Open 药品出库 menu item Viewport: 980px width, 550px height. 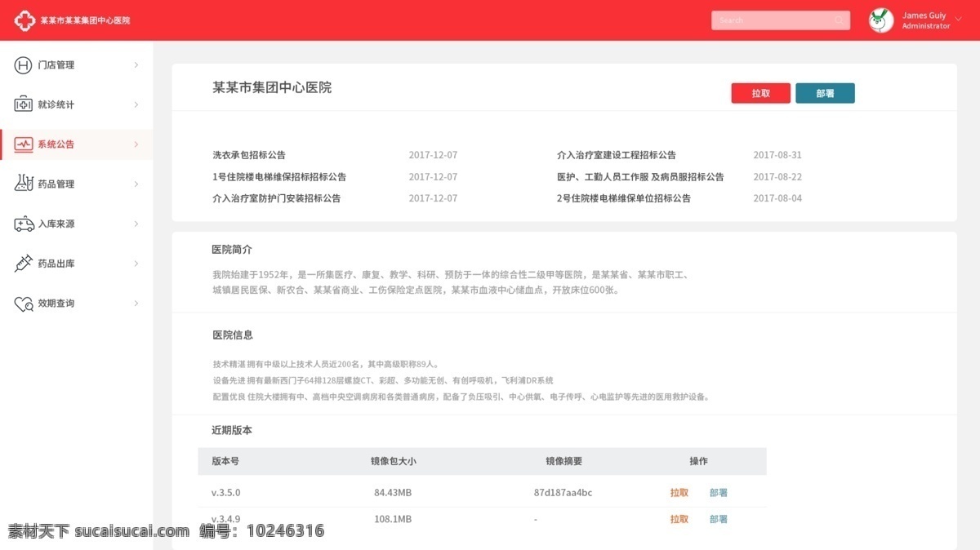pos(76,264)
